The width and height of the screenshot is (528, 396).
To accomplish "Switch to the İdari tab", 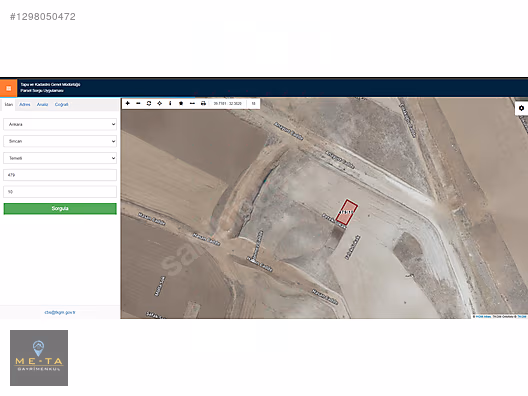I will point(9,104).
